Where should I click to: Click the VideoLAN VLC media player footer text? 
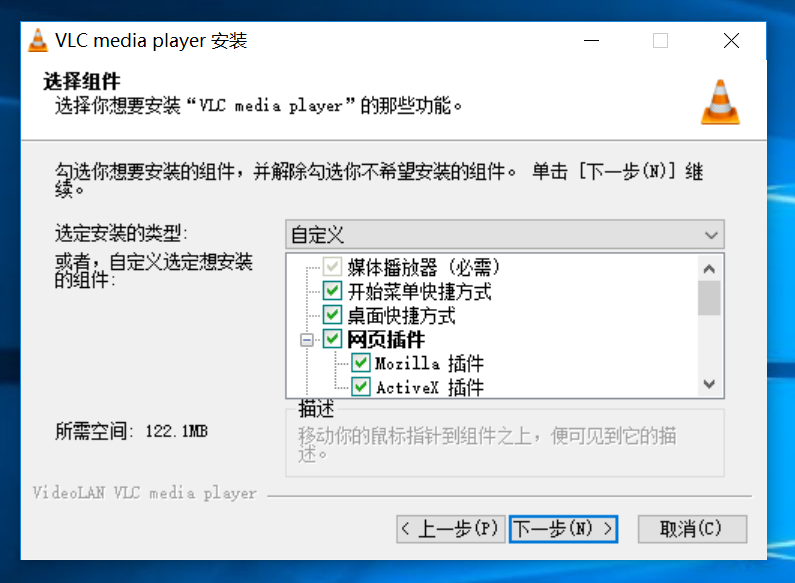(144, 492)
